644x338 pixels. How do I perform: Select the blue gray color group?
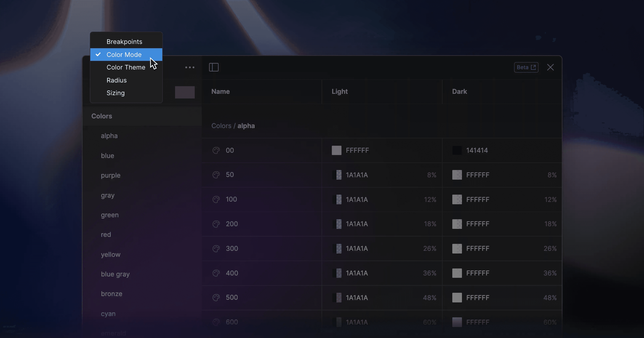click(x=115, y=274)
